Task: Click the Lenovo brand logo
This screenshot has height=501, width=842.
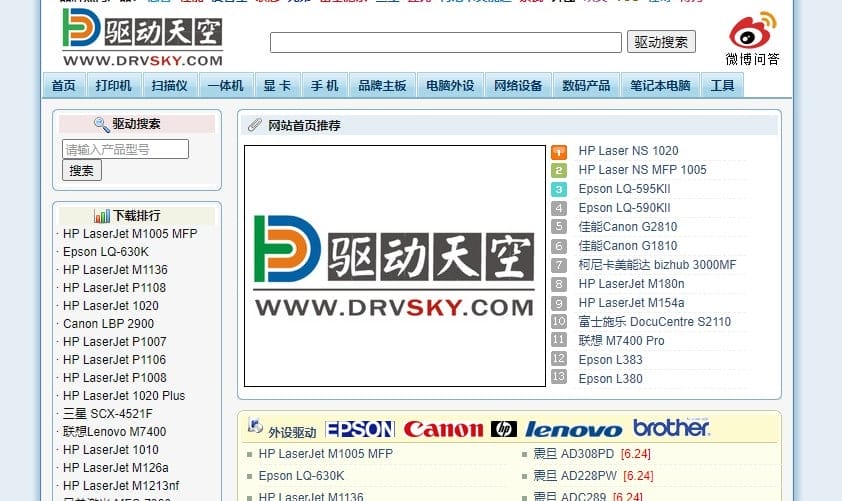Action: click(x=574, y=430)
